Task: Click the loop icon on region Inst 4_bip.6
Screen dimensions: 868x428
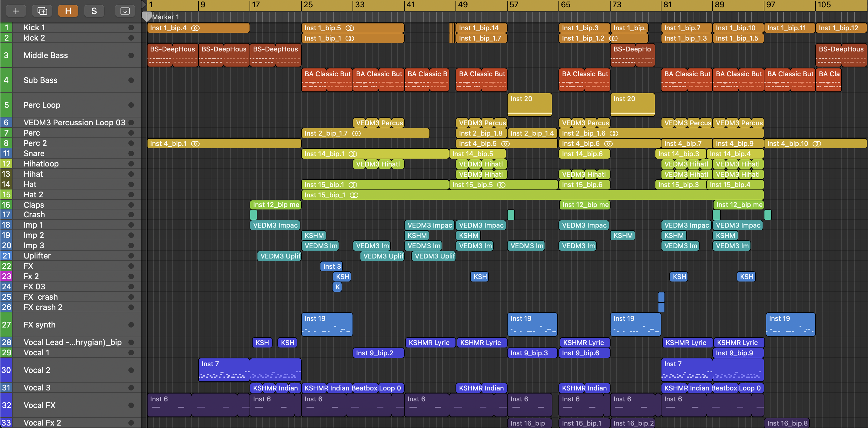Action: [x=608, y=144]
